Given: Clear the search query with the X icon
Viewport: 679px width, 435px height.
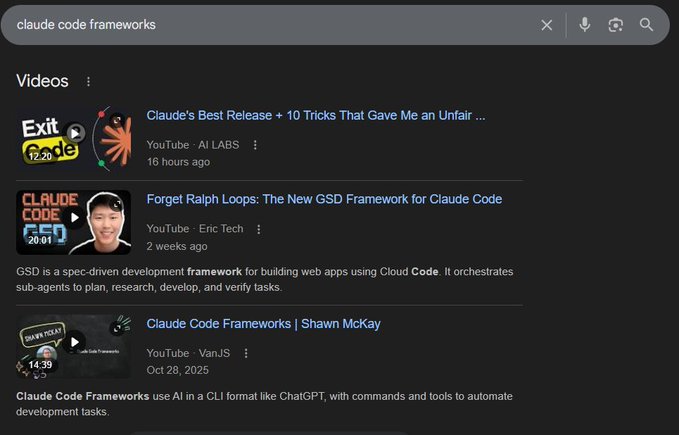Looking at the screenshot, I should coord(546,25).
